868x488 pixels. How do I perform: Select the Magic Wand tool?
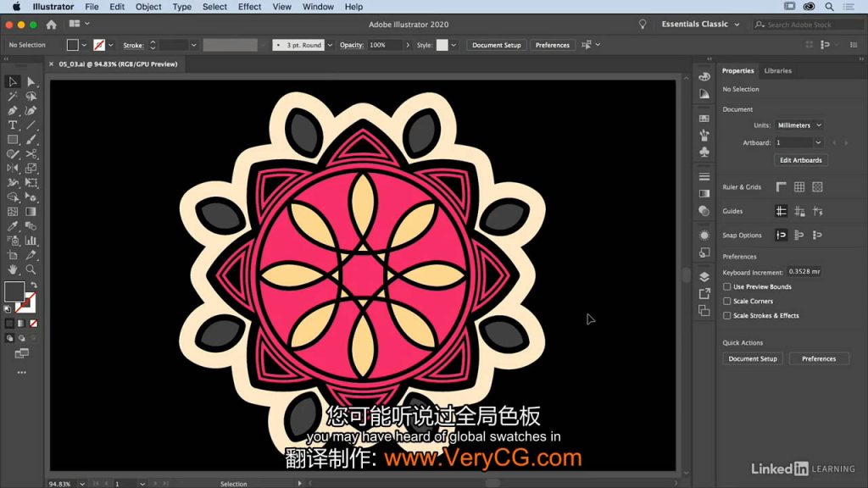point(13,96)
